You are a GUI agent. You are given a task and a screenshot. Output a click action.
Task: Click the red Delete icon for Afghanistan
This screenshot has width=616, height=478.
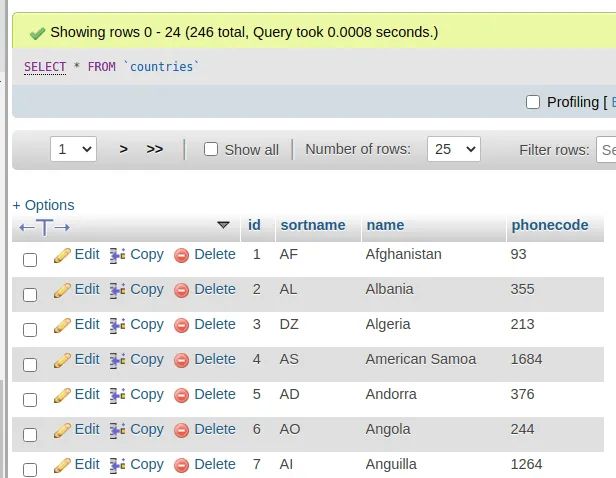pos(182,256)
